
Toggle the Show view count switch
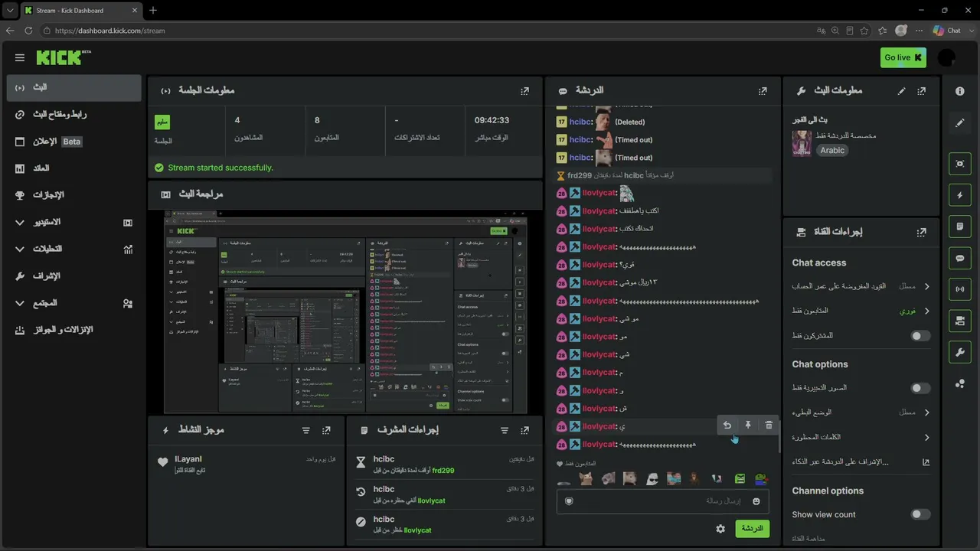coord(920,515)
